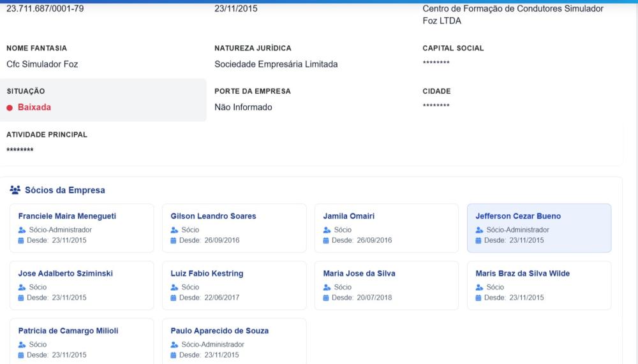Open partner Jose Adalberto Sziminski
The width and height of the screenshot is (638, 364).
click(x=66, y=273)
